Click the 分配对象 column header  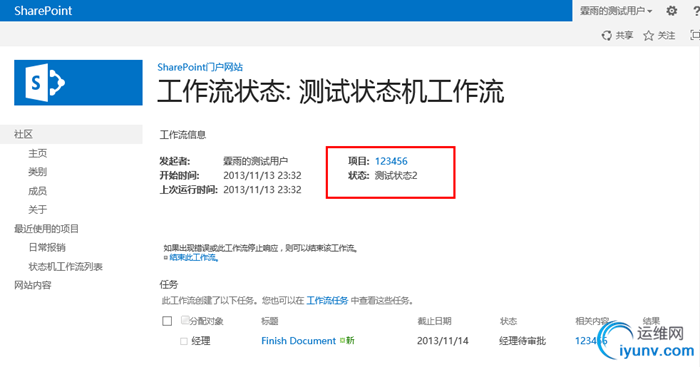[206, 321]
